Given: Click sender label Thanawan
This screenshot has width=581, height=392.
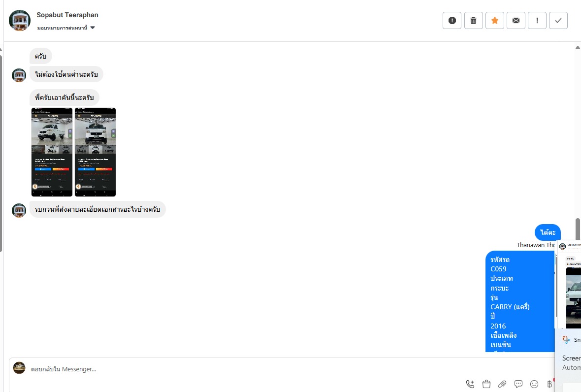Looking at the screenshot, I should (536, 245).
